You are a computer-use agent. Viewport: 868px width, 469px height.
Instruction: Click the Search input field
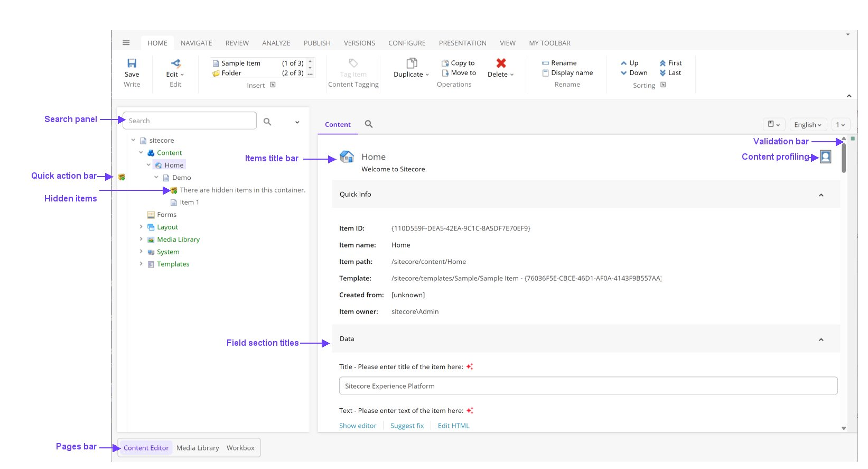click(190, 121)
